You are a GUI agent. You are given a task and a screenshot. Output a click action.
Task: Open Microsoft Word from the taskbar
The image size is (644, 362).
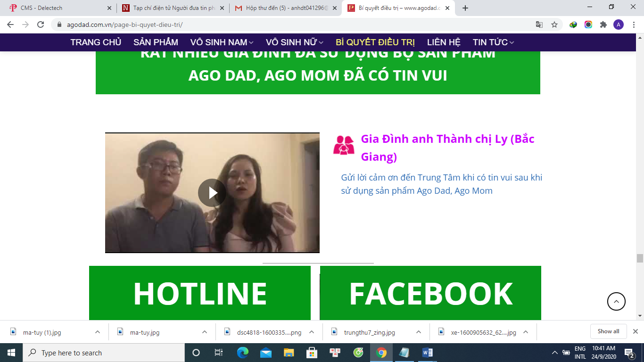coord(427,353)
